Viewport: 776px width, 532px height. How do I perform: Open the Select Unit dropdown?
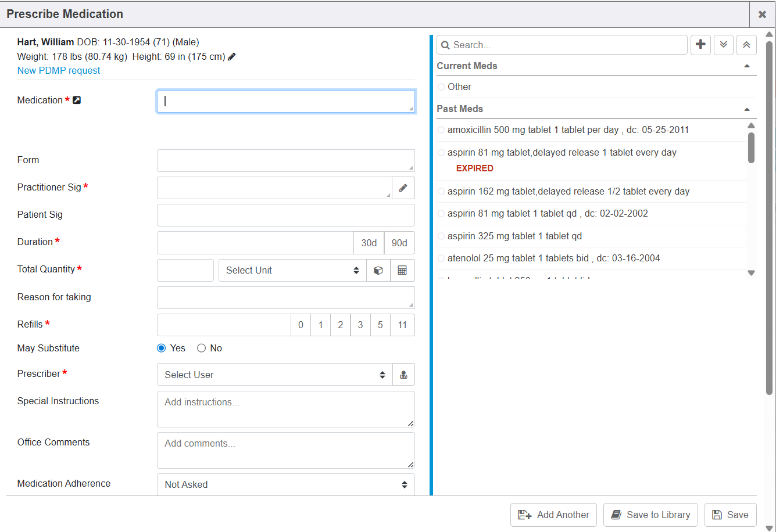tap(292, 271)
